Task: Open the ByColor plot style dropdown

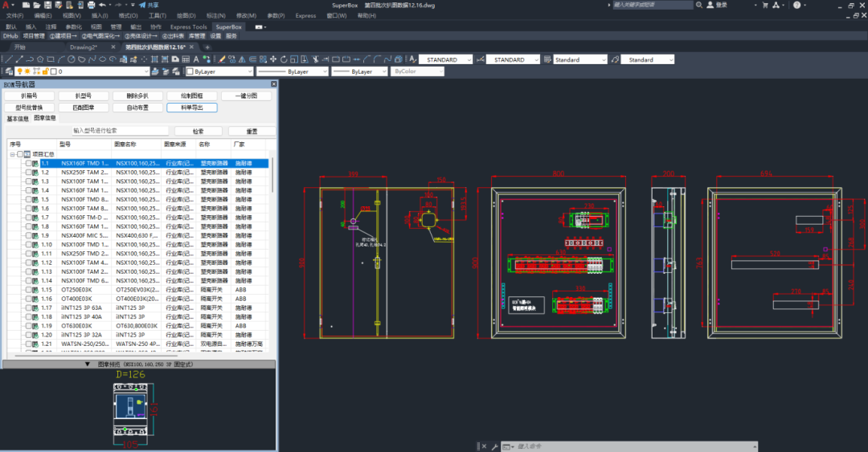Action: (x=417, y=71)
